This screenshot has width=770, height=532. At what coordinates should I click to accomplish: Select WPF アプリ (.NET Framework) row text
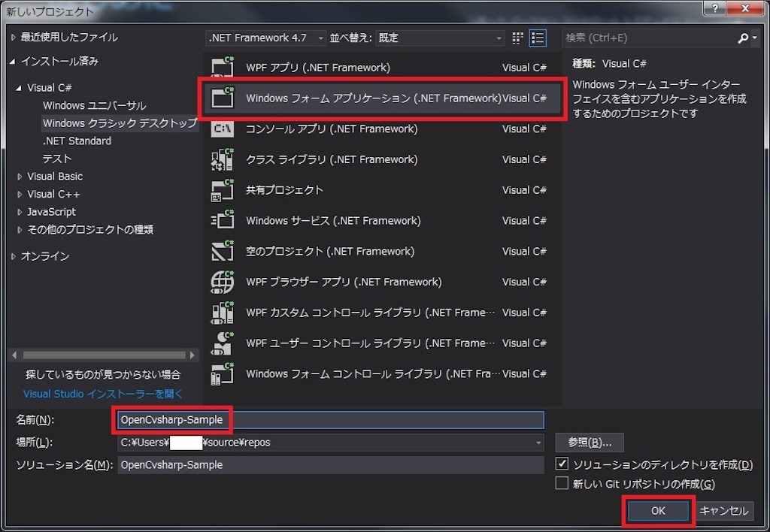318,67
